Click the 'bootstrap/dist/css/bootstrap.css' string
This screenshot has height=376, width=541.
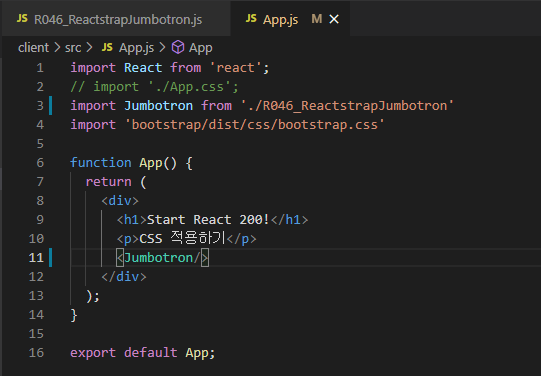(x=255, y=125)
